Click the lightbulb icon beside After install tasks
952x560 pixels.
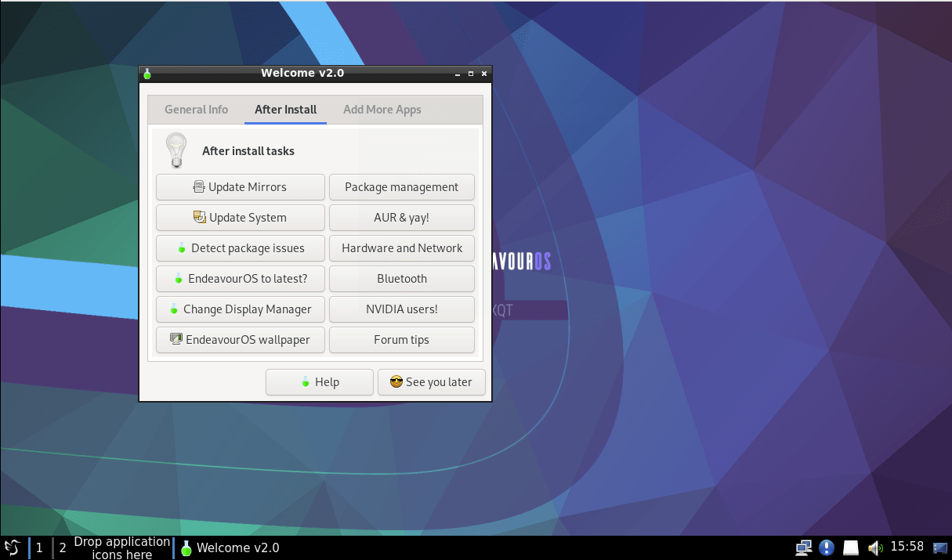click(176, 150)
